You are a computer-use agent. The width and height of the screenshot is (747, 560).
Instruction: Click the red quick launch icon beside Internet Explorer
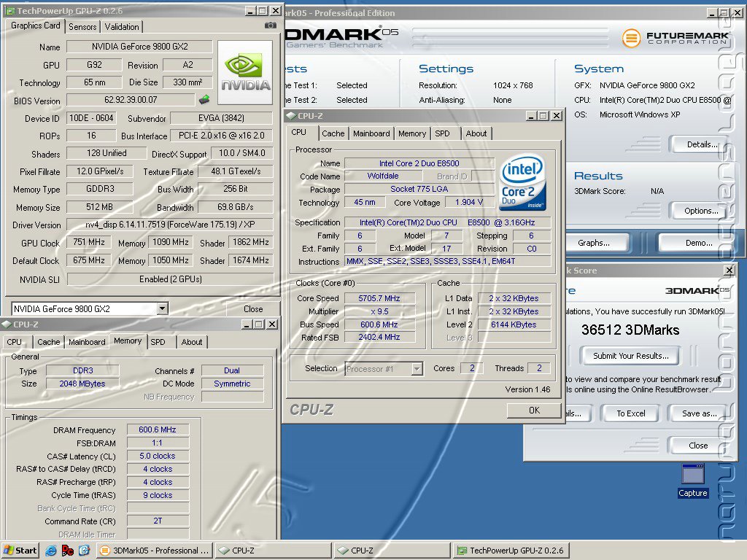(x=68, y=551)
